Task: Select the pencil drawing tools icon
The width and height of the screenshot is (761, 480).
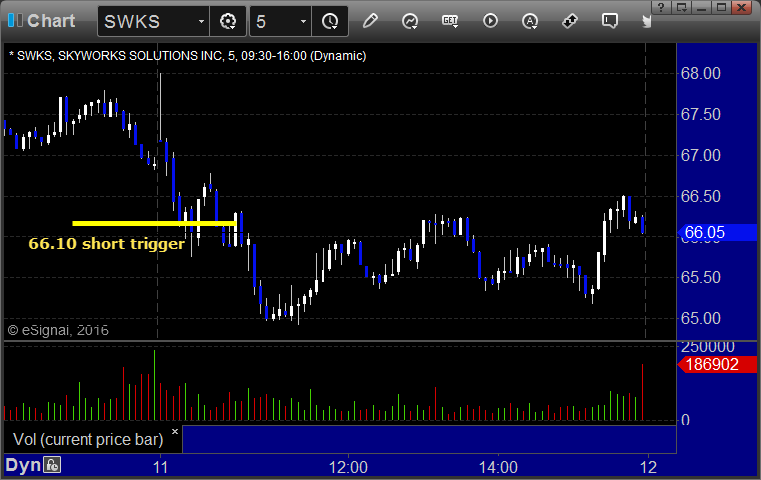Action: (x=370, y=21)
